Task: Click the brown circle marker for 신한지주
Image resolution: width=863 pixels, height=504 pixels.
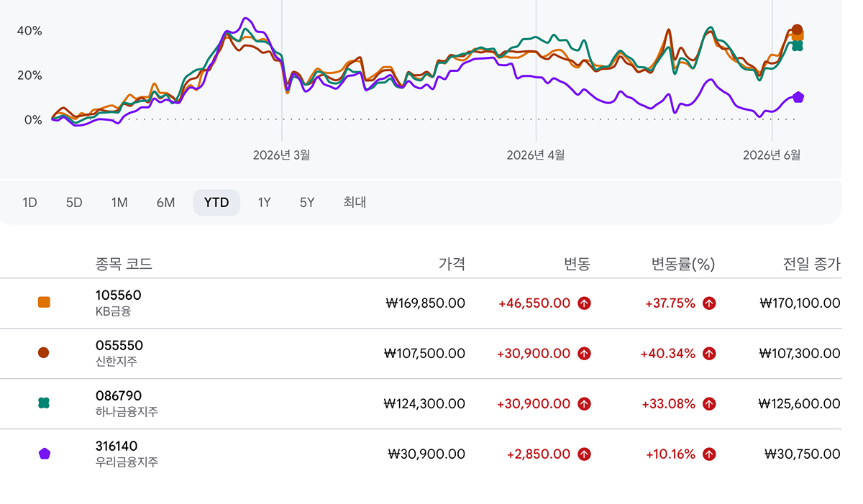Action: (44, 353)
